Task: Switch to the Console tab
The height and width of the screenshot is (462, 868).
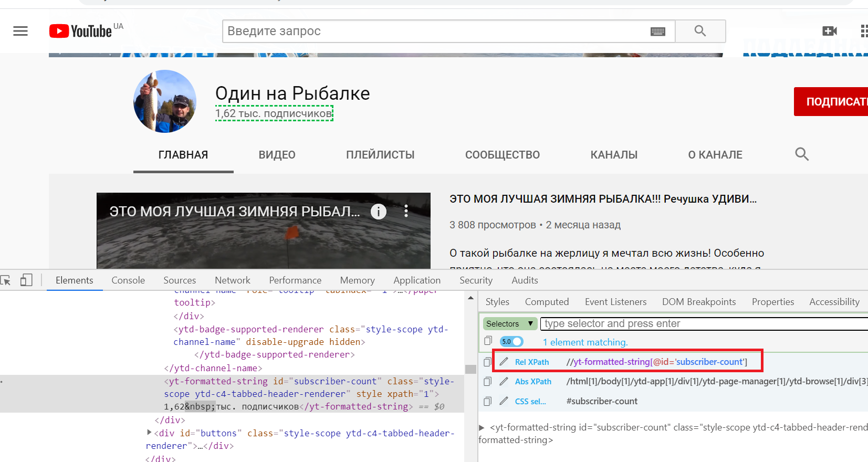Action: 128,280
